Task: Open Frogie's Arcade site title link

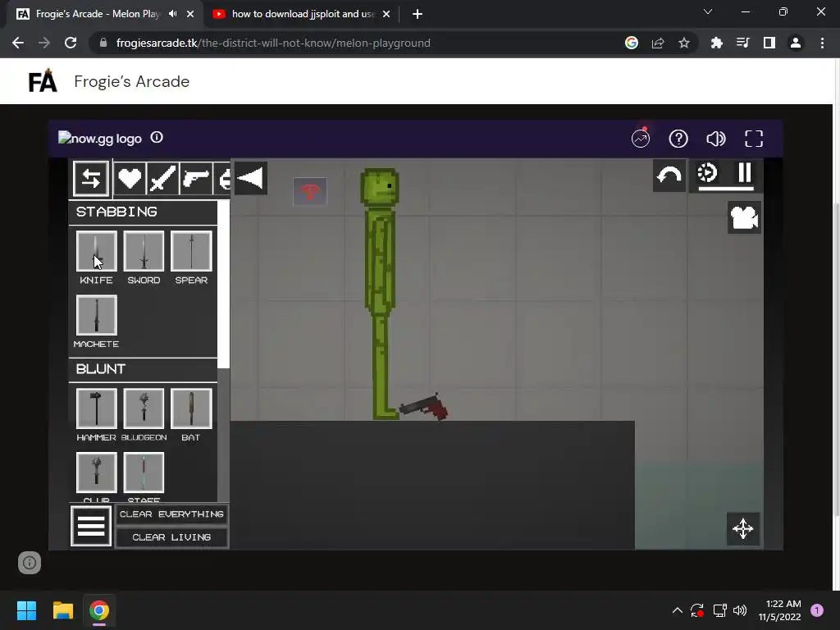Action: click(132, 81)
